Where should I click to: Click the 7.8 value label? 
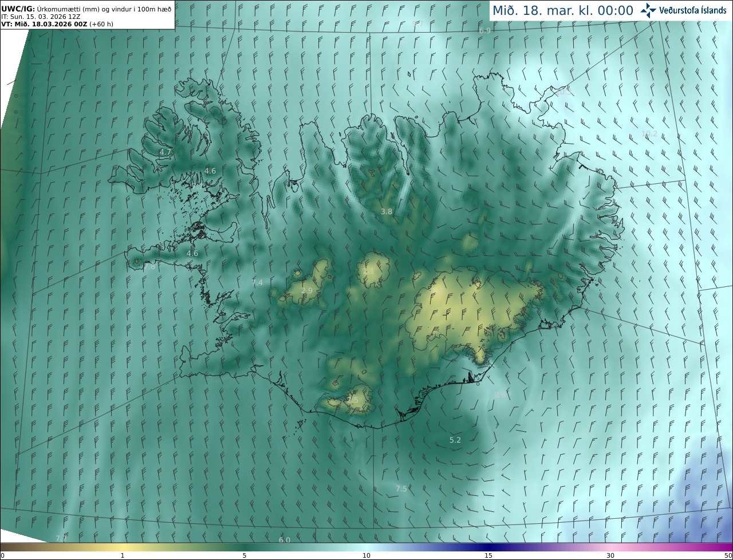(x=149, y=267)
